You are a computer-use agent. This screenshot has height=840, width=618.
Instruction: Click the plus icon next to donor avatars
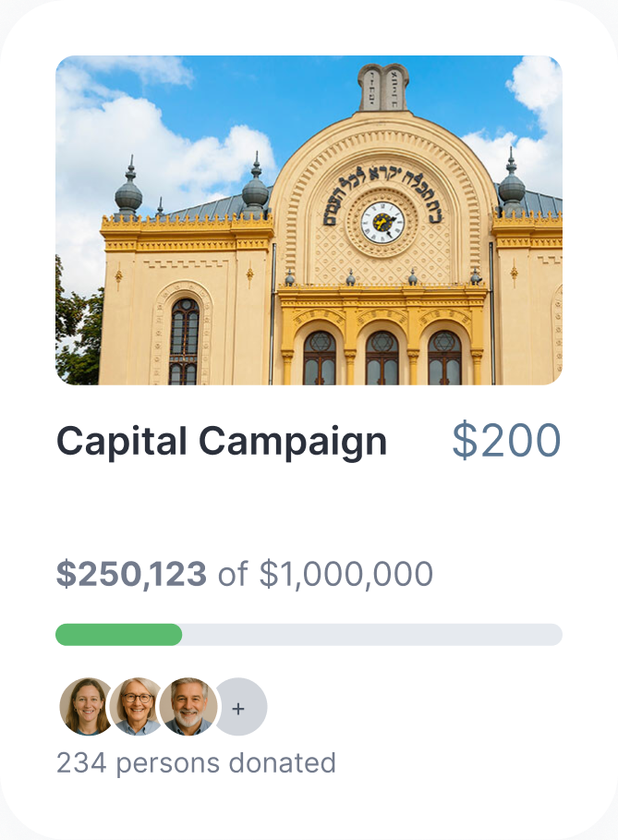pyautogui.click(x=239, y=708)
